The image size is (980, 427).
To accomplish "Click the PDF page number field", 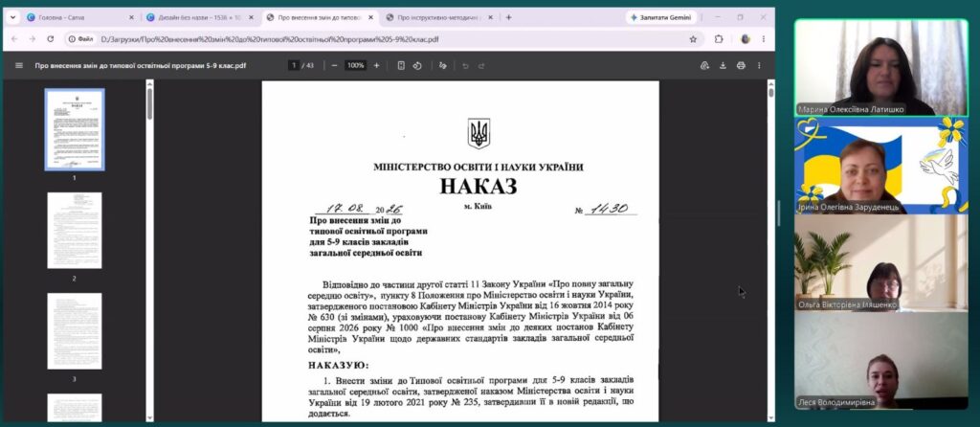I will [293, 65].
